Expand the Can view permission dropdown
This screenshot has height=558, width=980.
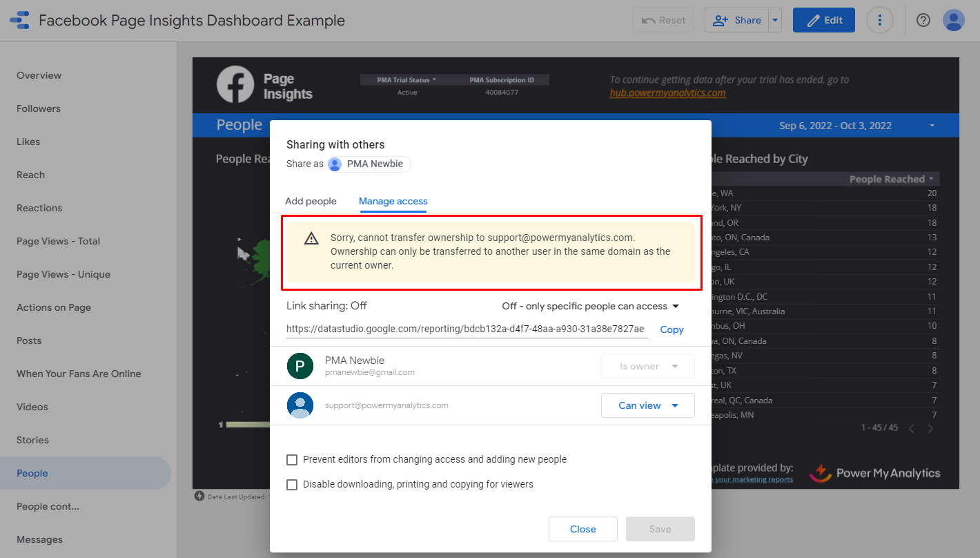pyautogui.click(x=647, y=405)
